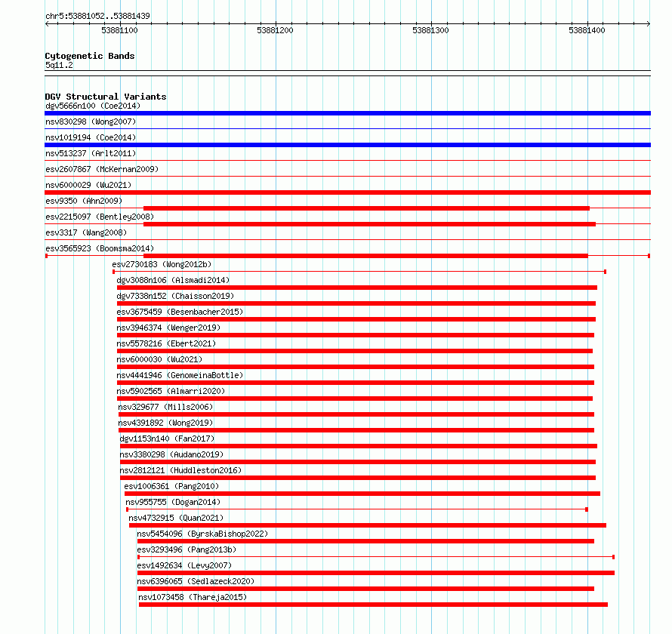This screenshot has width=672, height=634.
Task: Click the red bar under esv1006361 (Pang2010)
Action: click(x=362, y=494)
